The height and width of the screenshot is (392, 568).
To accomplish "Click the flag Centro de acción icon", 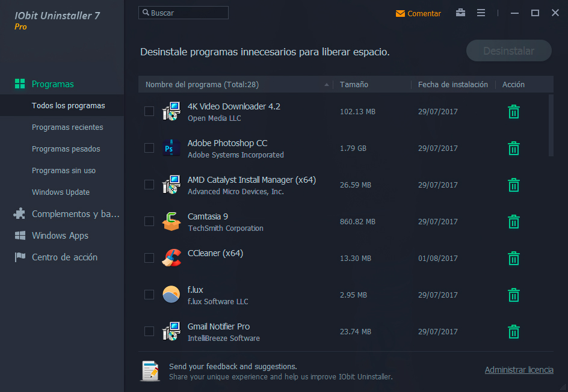I will point(20,257).
